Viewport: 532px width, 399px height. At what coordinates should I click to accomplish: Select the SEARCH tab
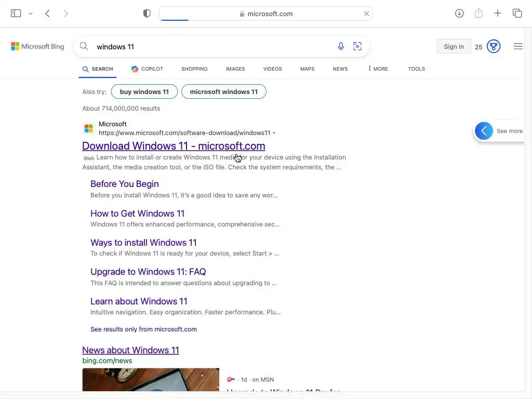point(98,69)
